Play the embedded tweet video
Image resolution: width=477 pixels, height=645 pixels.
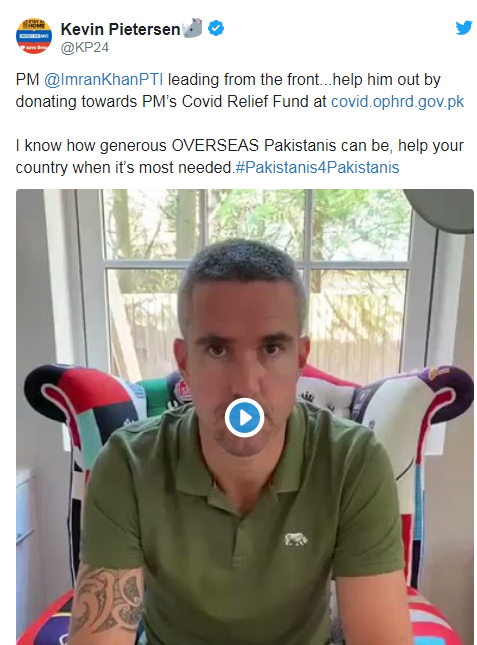(244, 417)
